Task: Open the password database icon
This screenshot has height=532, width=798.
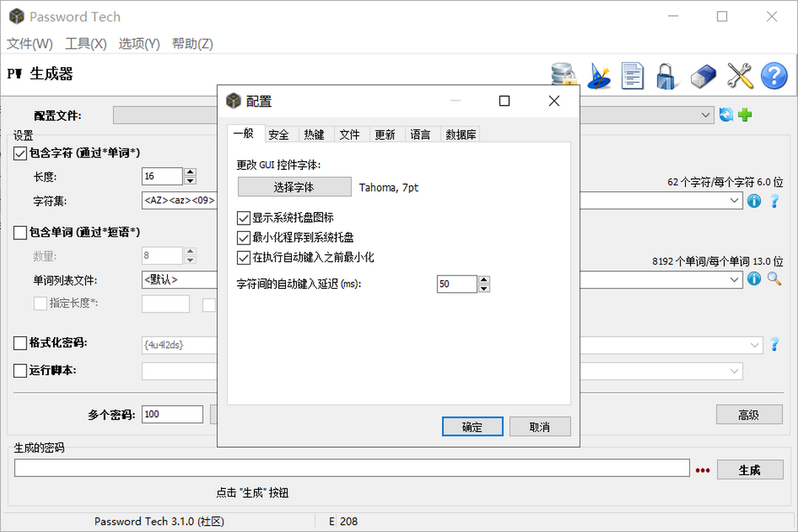Action: click(x=564, y=75)
